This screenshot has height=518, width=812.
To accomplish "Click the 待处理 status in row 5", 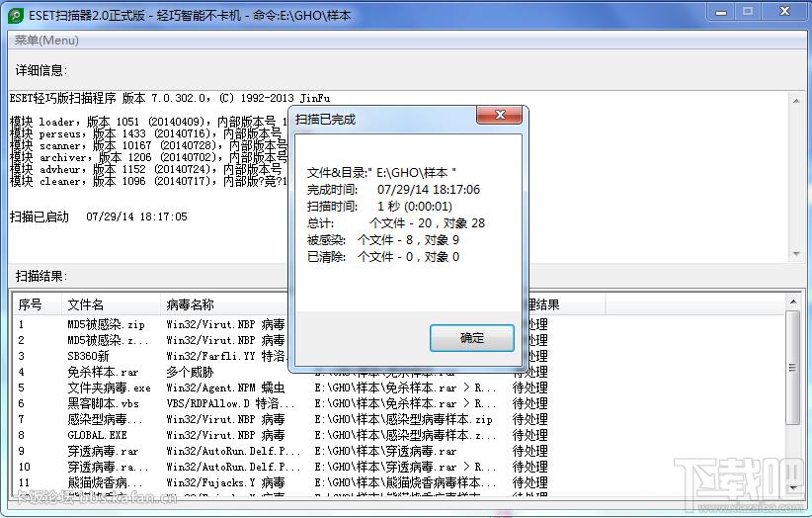I will pos(529,388).
